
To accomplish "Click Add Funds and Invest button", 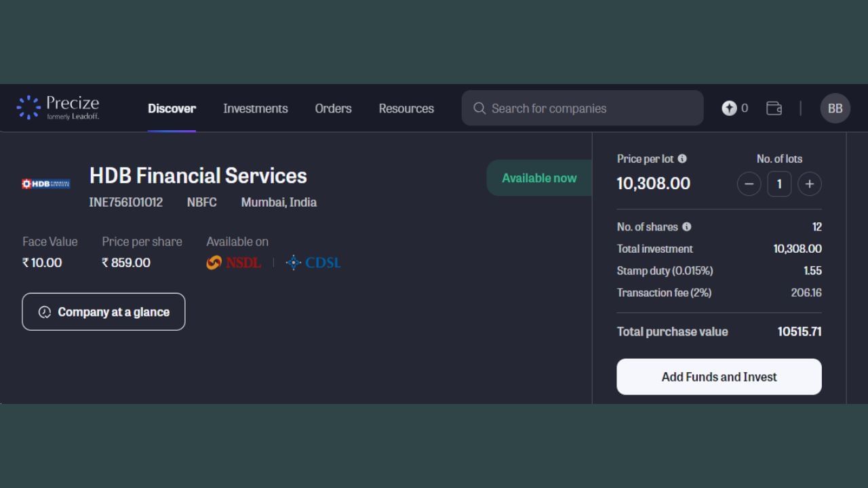I will [x=719, y=377].
